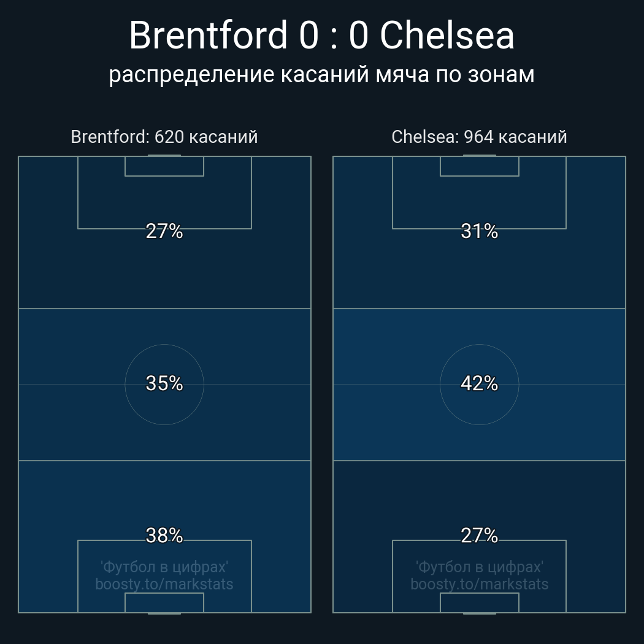Click Chelsea's 31% attacking zone label
This screenshot has height=644, width=644.
click(x=479, y=231)
